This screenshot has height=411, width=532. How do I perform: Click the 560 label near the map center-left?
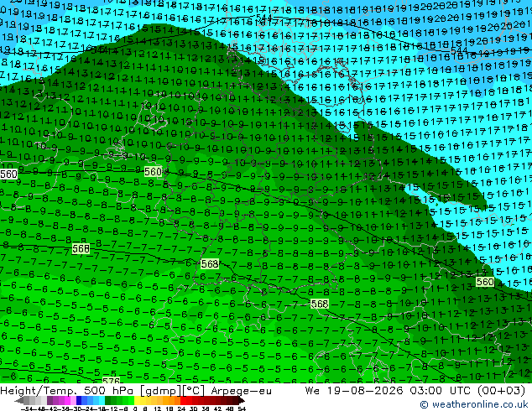coord(153,172)
